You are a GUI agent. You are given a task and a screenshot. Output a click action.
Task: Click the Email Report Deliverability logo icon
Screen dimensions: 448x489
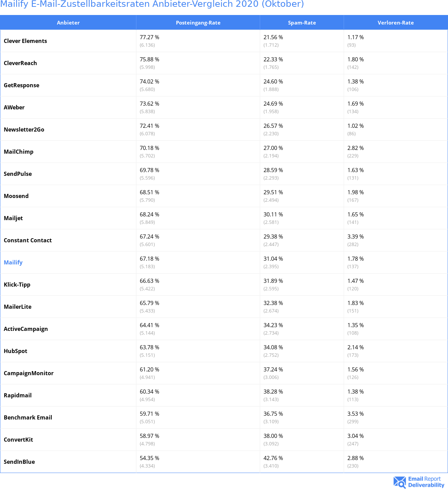point(400,482)
